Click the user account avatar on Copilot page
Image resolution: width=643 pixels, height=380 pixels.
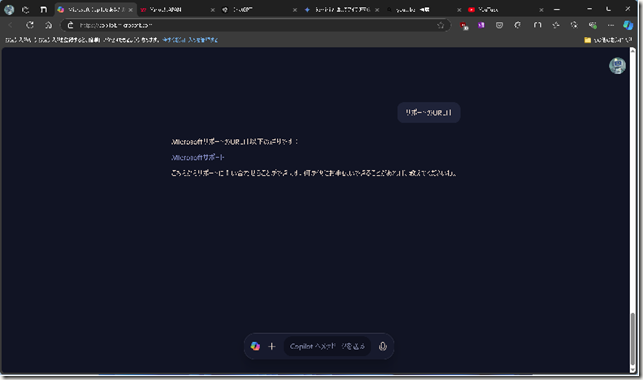point(617,66)
